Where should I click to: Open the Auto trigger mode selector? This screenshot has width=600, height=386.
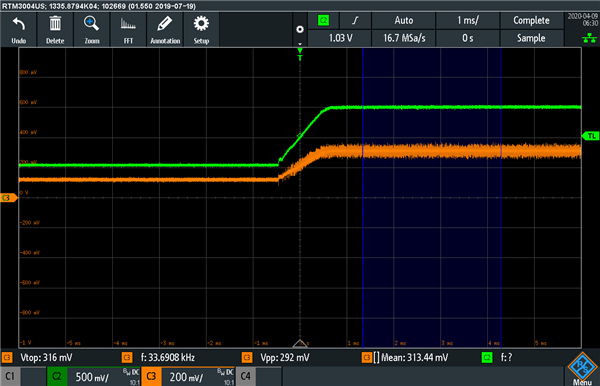[403, 20]
